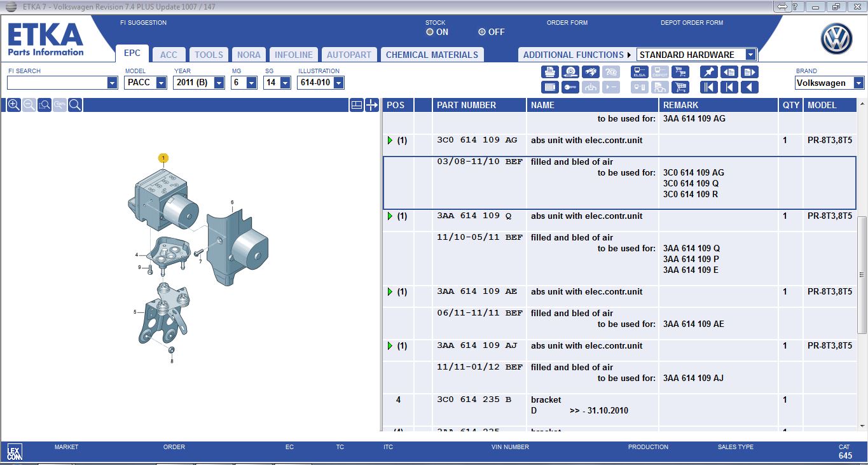This screenshot has height=465, width=868.
Task: Open the CHEMICAL MATERIALS tab
Action: click(x=432, y=55)
